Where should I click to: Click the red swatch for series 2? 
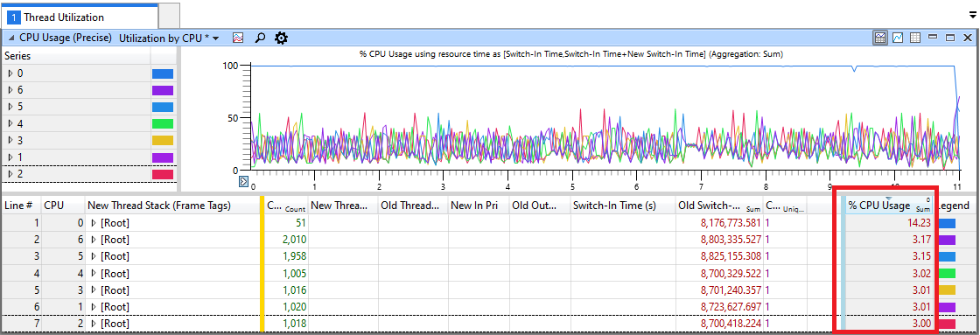point(163,174)
